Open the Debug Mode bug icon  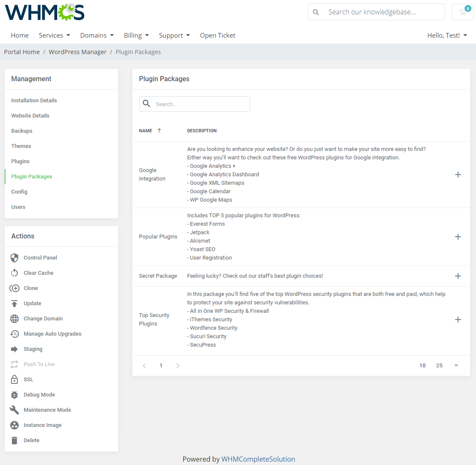point(15,394)
